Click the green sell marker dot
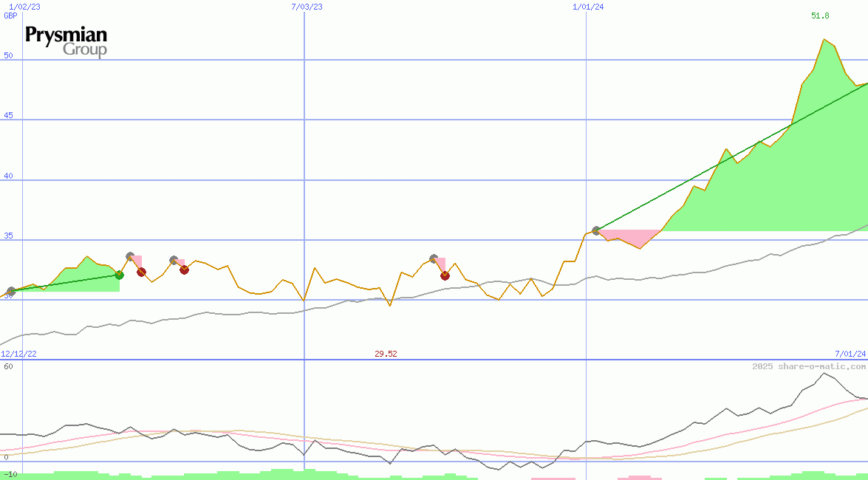This screenshot has width=868, height=480. coord(119,275)
